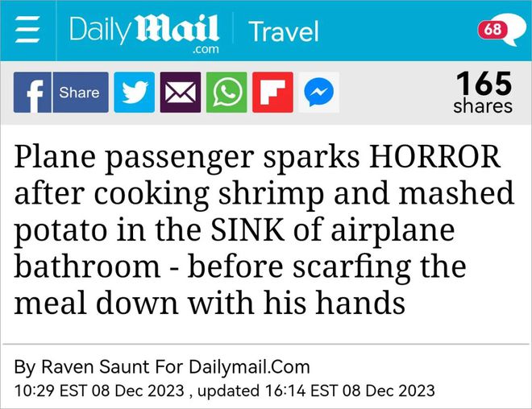Viewport: 532px width, 409px height.
Task: Share article on Twitter
Action: (135, 92)
